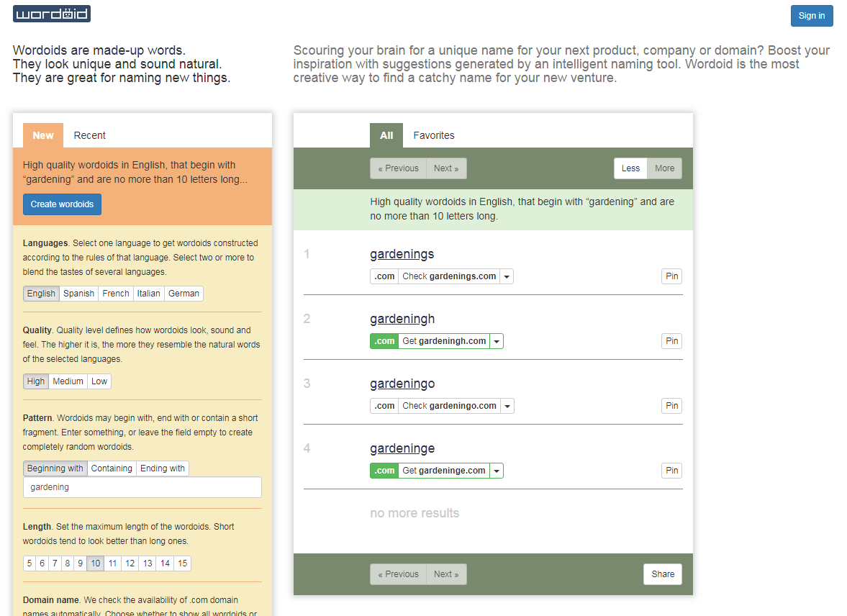Select the Containing pattern mode
847x616 pixels.
coord(112,468)
